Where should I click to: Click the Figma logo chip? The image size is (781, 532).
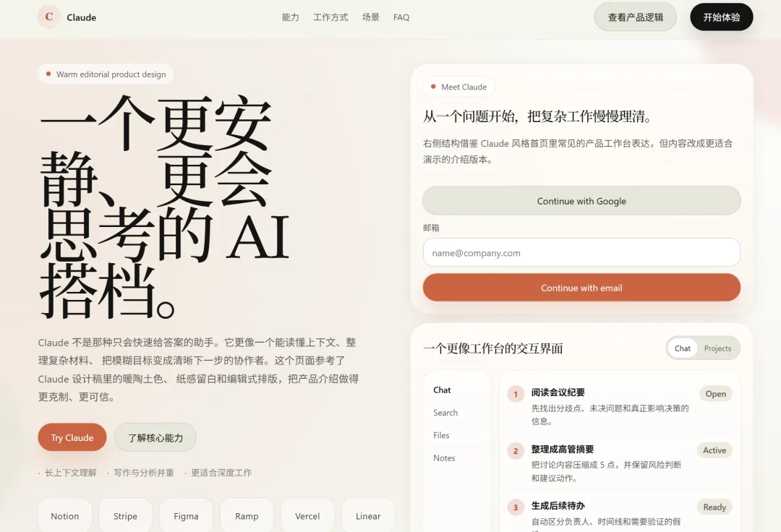tap(187, 516)
